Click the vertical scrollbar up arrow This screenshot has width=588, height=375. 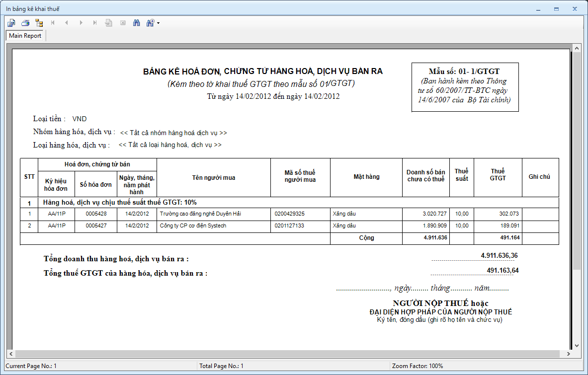(x=577, y=49)
